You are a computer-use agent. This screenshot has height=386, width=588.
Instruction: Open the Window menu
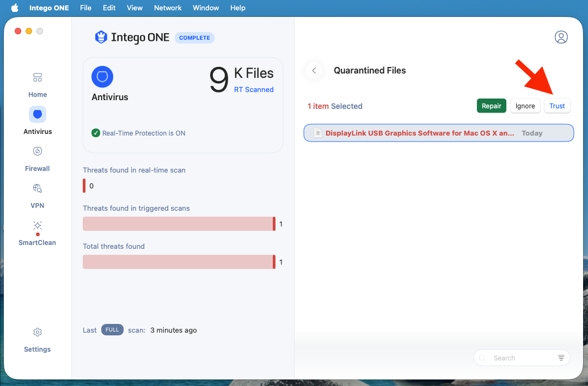(x=206, y=8)
